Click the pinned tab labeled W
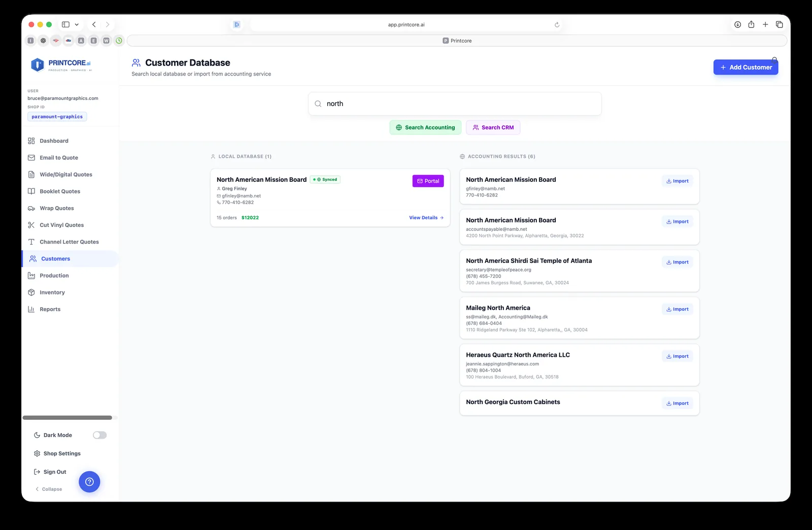812x530 pixels. pos(106,41)
